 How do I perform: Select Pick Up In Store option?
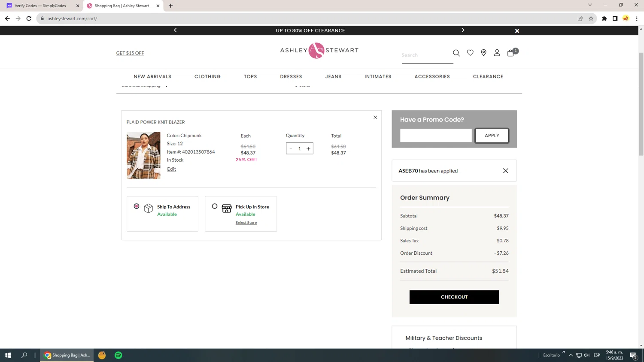pyautogui.click(x=215, y=206)
